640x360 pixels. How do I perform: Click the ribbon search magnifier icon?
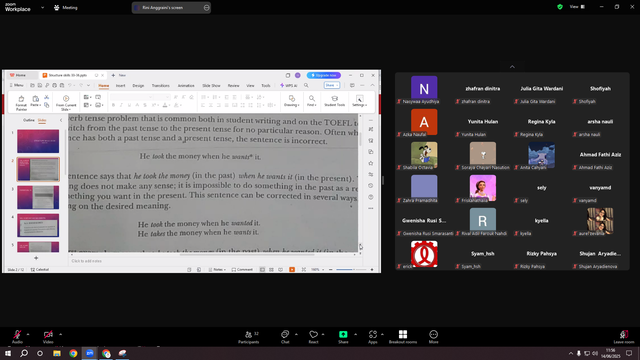coord(306,86)
